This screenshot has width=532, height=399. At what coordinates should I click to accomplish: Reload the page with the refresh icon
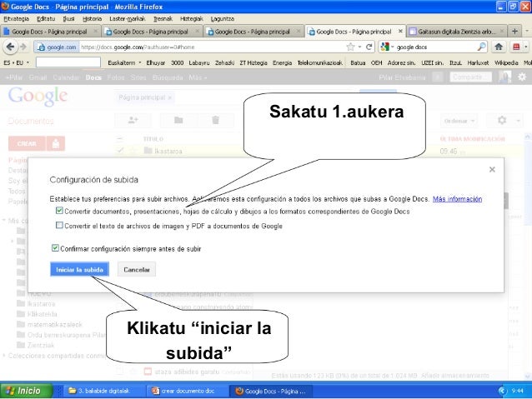click(369, 47)
